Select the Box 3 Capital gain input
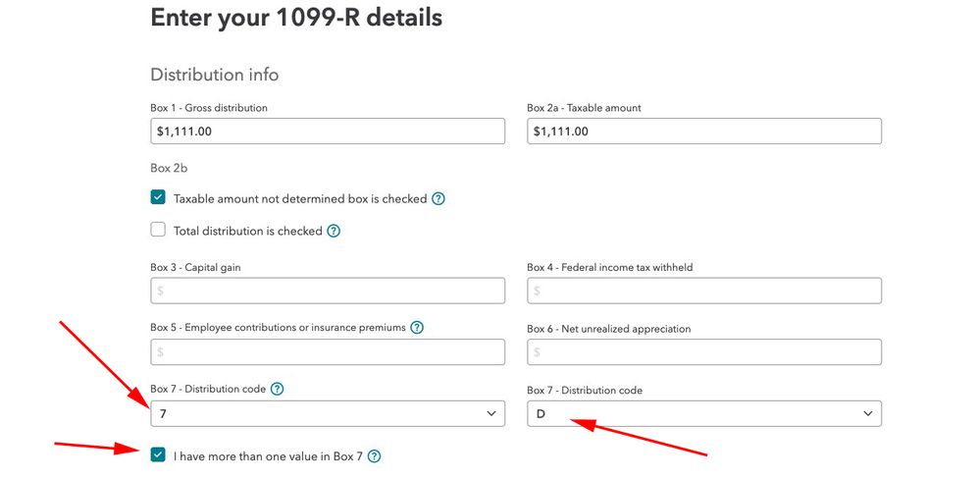The width and height of the screenshot is (980, 478). pos(327,291)
